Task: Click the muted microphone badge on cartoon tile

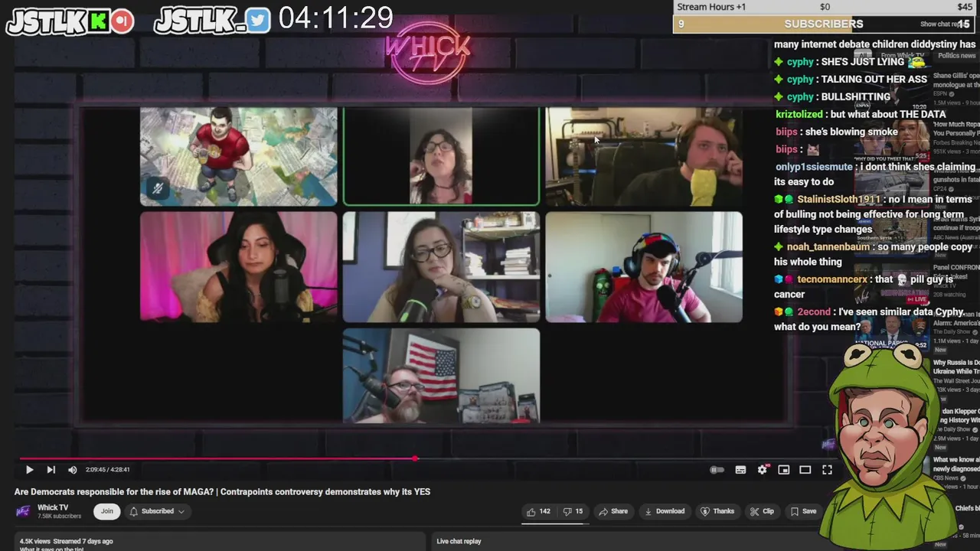Action: (x=158, y=188)
